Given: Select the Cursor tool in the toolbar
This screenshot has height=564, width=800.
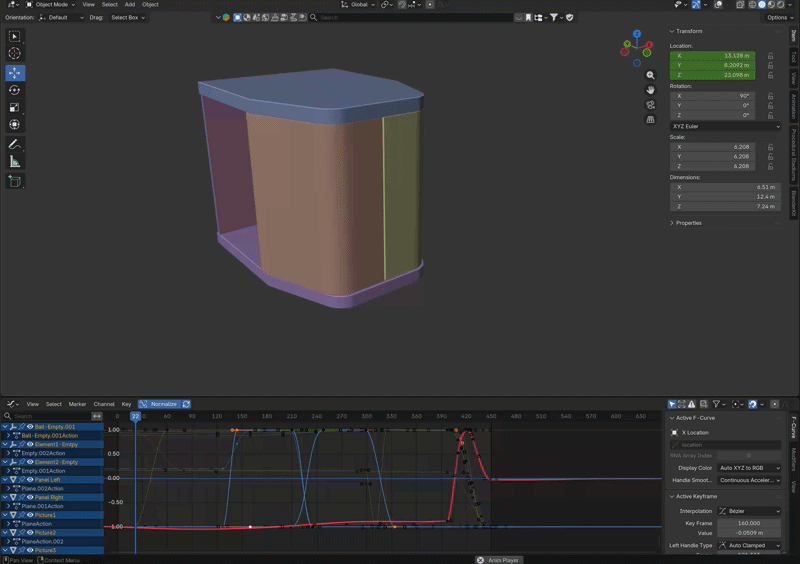Looking at the screenshot, I should click(x=15, y=54).
